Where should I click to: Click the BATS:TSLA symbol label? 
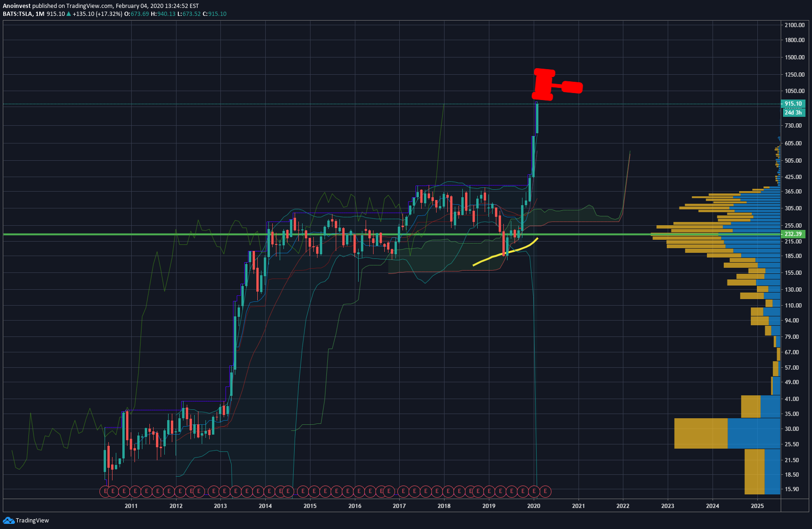(18, 14)
